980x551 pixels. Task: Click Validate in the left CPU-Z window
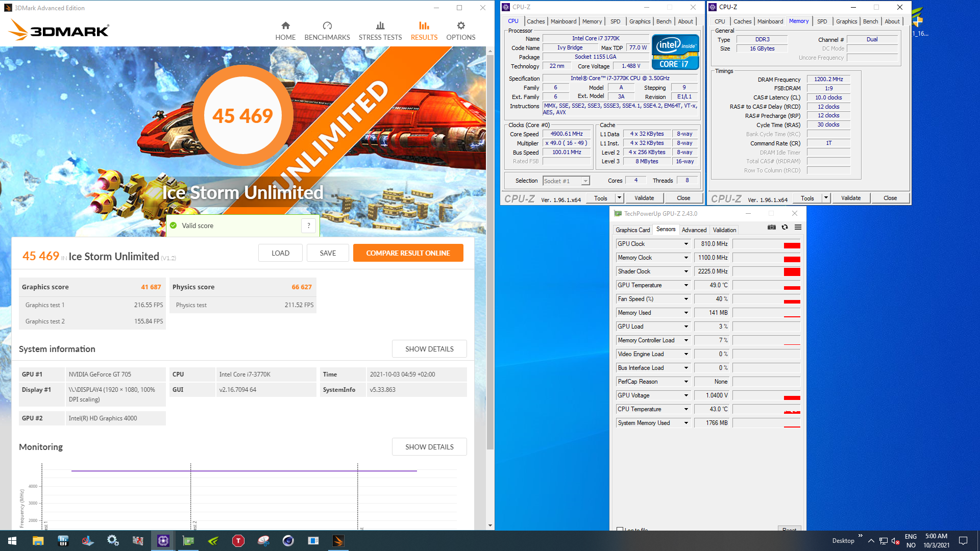point(644,198)
